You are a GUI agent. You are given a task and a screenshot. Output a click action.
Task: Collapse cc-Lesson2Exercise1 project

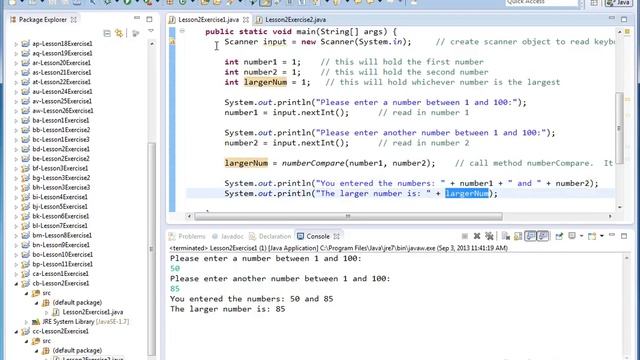16,331
